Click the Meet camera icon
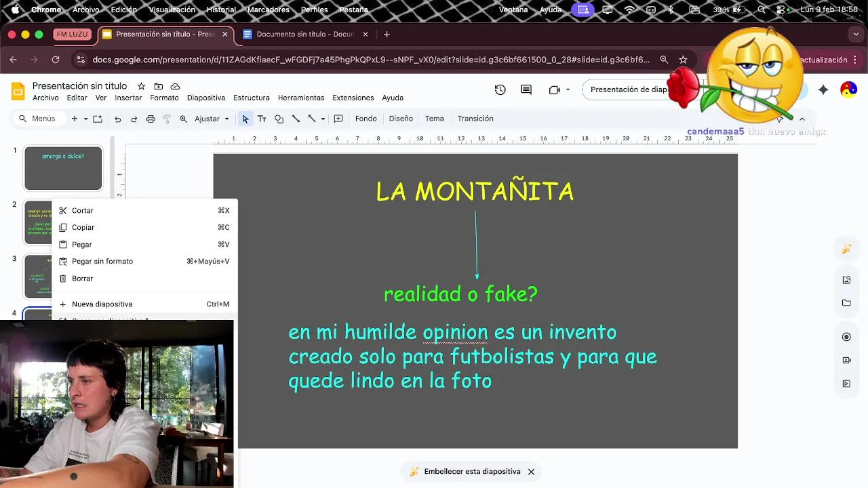868x488 pixels. coord(554,89)
